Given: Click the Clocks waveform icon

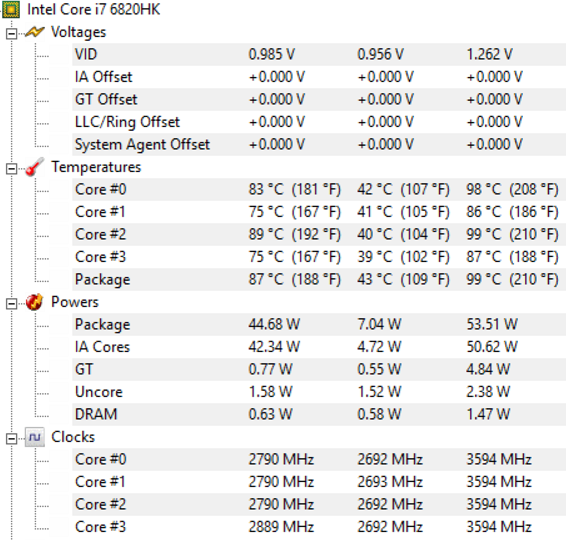Looking at the screenshot, I should 35,437.
